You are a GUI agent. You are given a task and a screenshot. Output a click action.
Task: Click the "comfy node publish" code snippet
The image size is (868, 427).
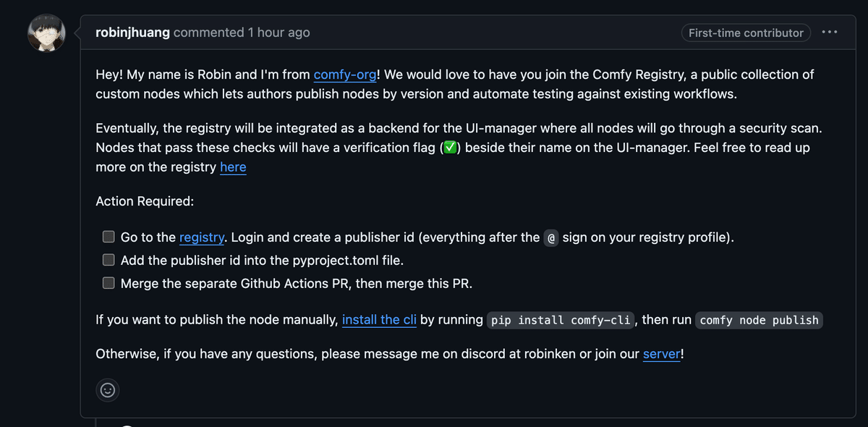[x=759, y=320]
